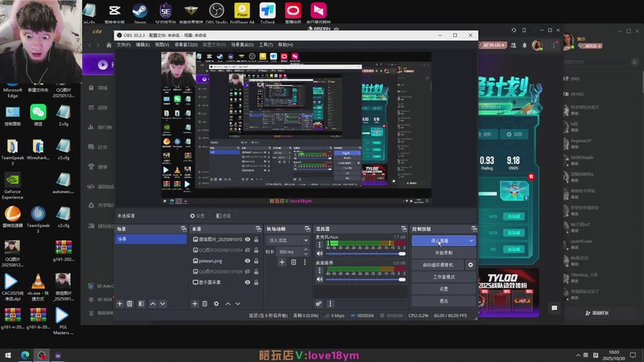Open Tools menu in OBS

[x=266, y=45]
